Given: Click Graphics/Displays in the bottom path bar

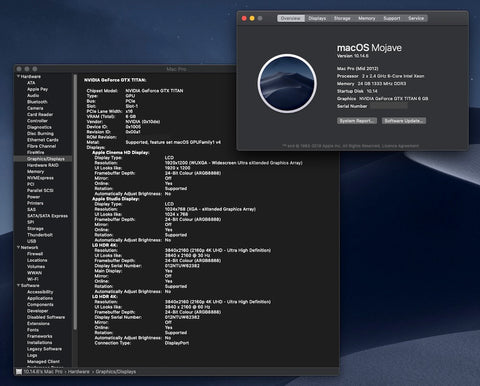Looking at the screenshot, I should tap(116, 372).
